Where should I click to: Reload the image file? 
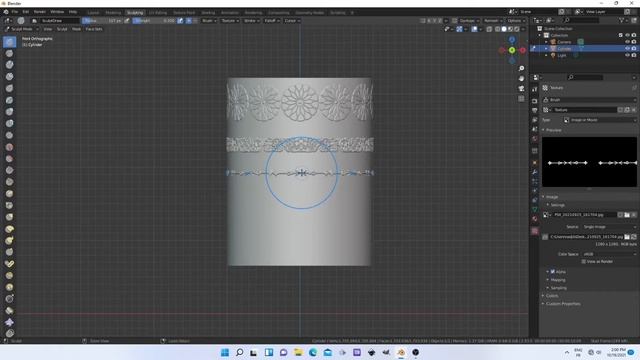[x=634, y=237]
